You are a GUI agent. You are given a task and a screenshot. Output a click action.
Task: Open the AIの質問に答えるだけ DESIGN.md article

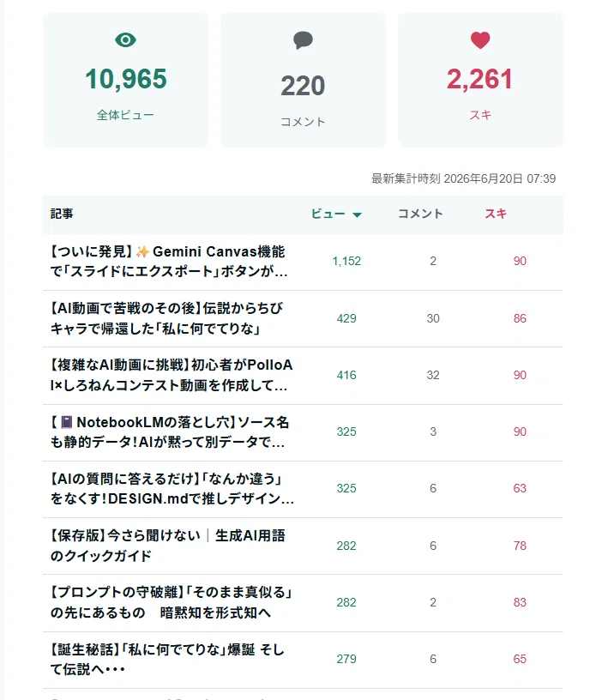tap(172, 488)
